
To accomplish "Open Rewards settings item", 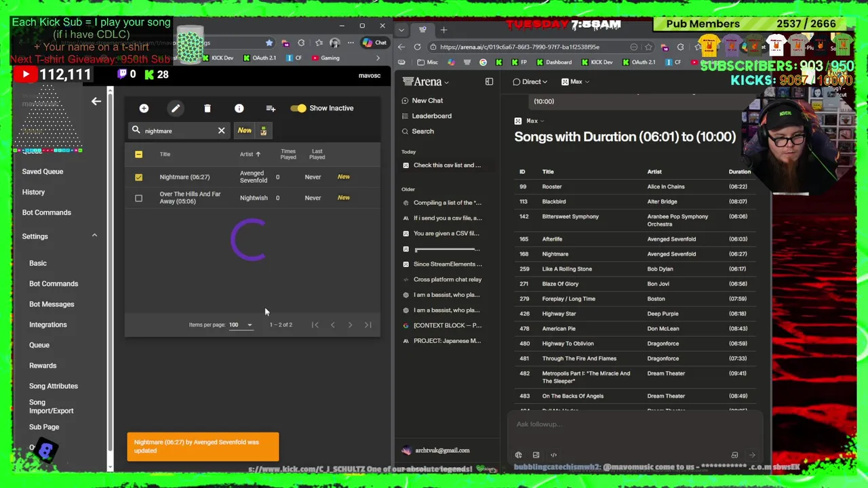I will point(43,365).
